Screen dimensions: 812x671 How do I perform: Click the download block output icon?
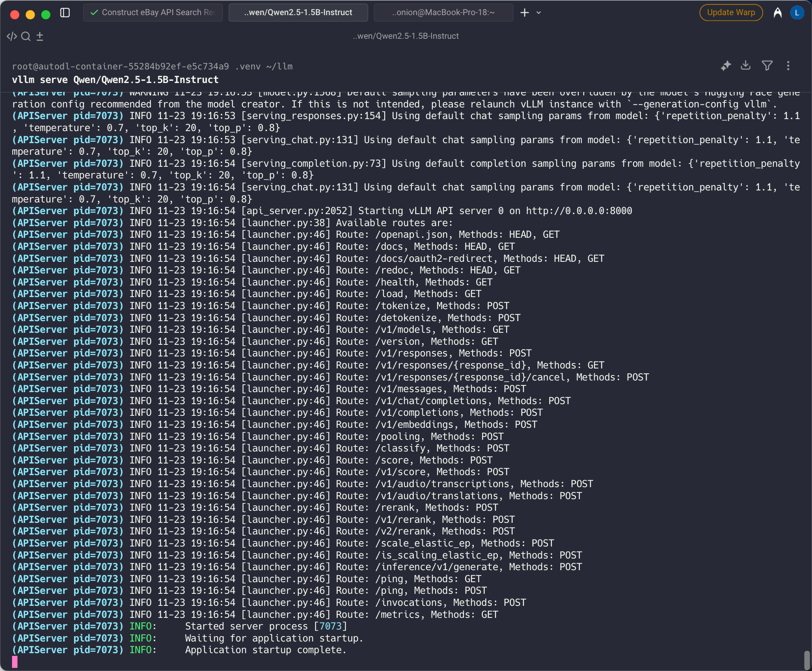(745, 66)
